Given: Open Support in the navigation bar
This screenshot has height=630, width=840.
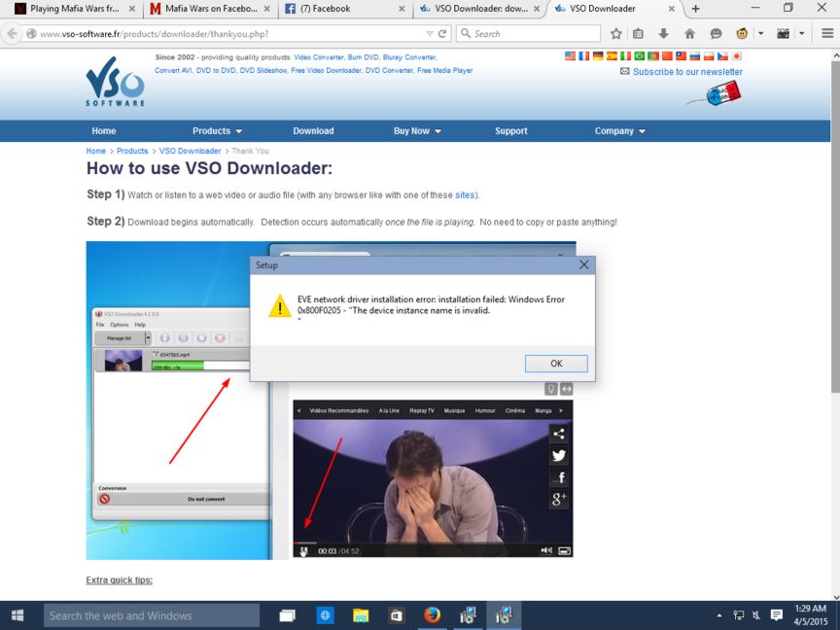Looking at the screenshot, I should click(x=511, y=131).
